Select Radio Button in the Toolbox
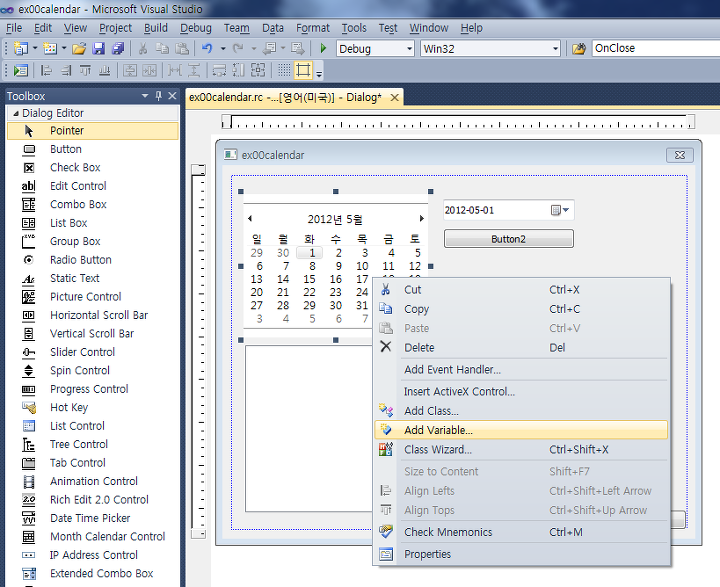The image size is (720, 587). pos(93,260)
